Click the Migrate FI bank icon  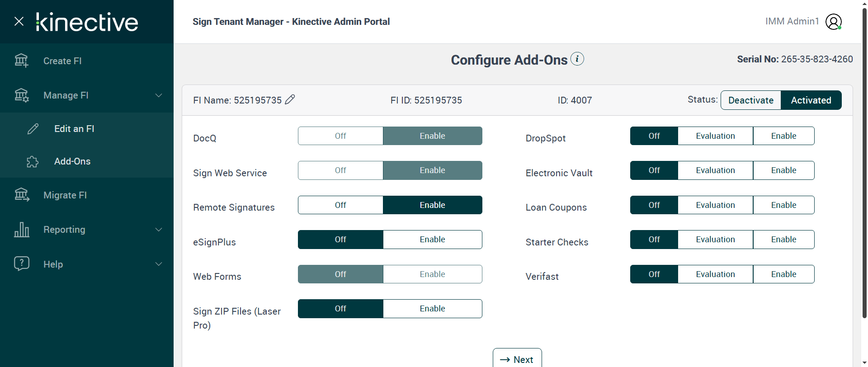click(21, 195)
